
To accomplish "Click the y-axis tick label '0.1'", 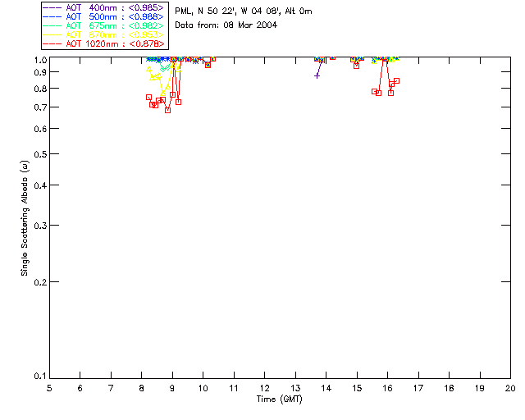I will click(x=40, y=377).
